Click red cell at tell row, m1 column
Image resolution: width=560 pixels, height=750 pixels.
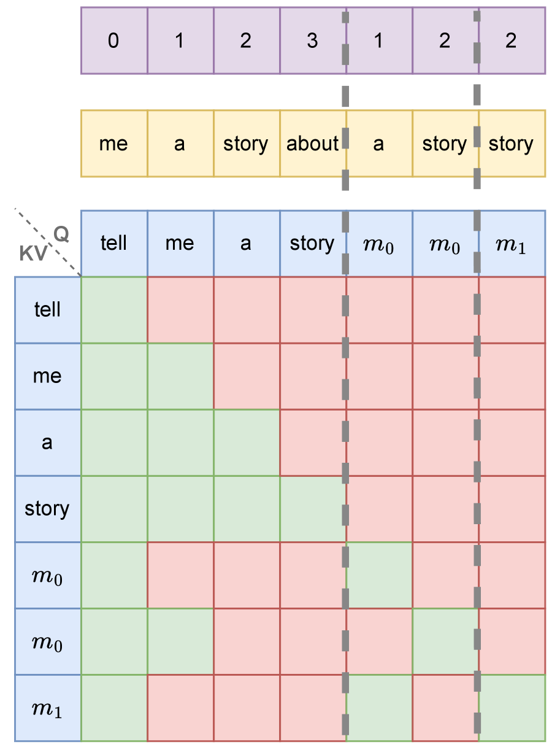pyautogui.click(x=512, y=310)
